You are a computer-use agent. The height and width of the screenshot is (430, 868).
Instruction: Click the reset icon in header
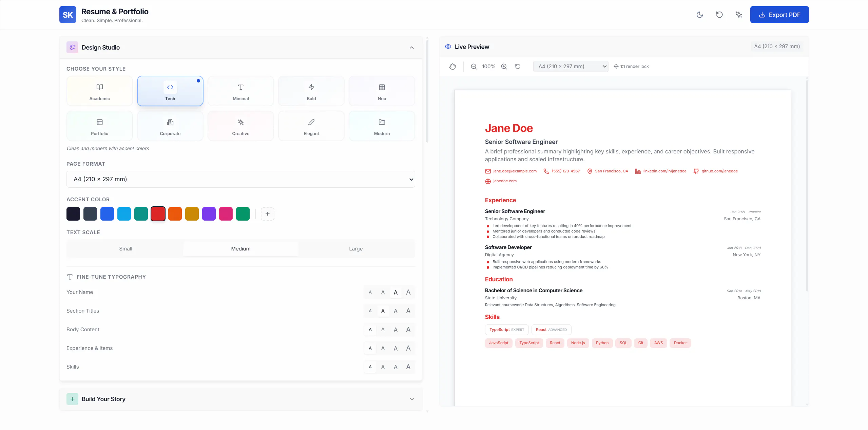coord(719,15)
